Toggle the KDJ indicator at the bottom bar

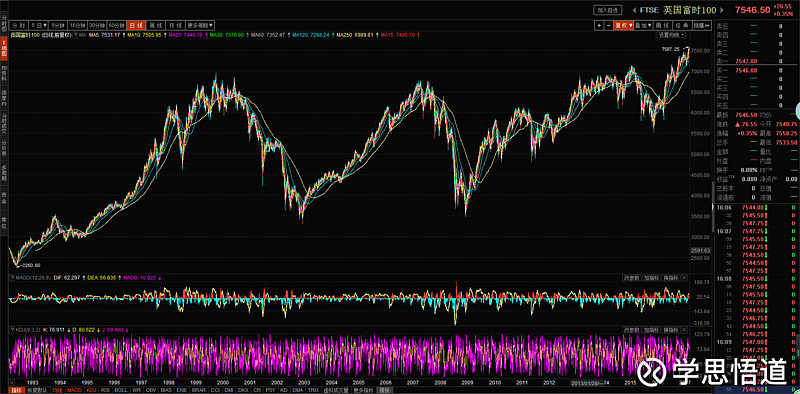click(x=92, y=390)
